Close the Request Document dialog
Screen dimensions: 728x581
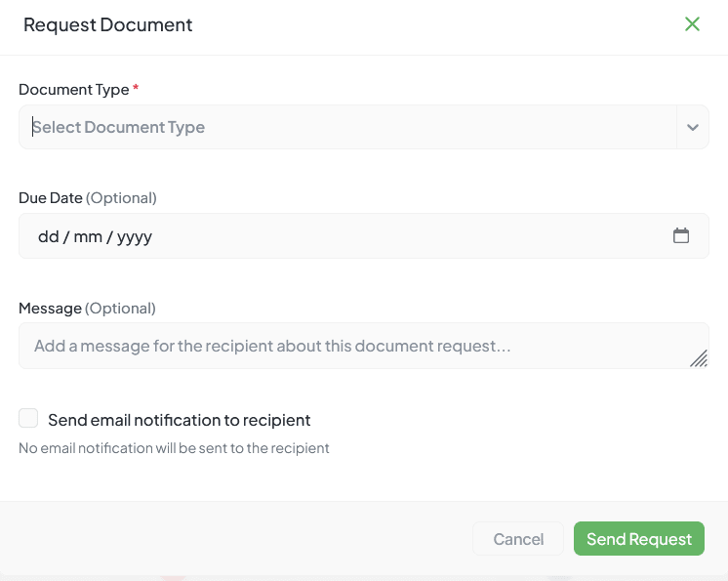pyautogui.click(x=692, y=24)
